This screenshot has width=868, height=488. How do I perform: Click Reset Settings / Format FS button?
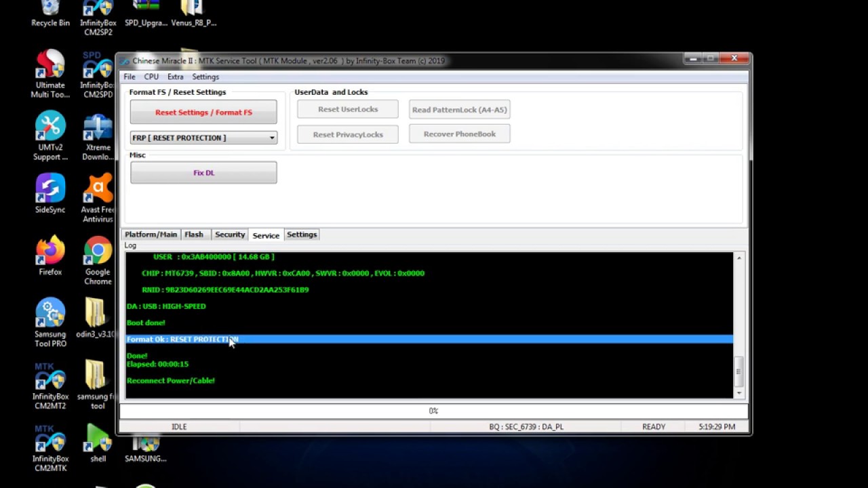click(x=203, y=113)
